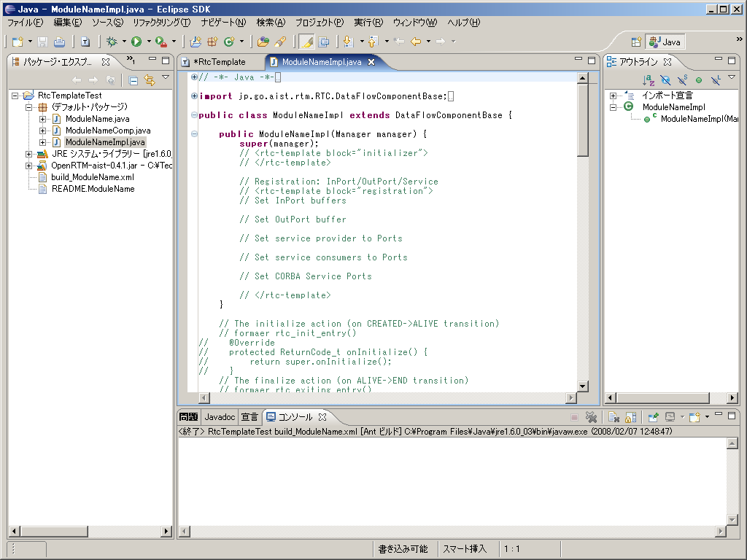The width and height of the screenshot is (747, 560).
Task: Switch to the Javadoc tab
Action: tap(220, 417)
